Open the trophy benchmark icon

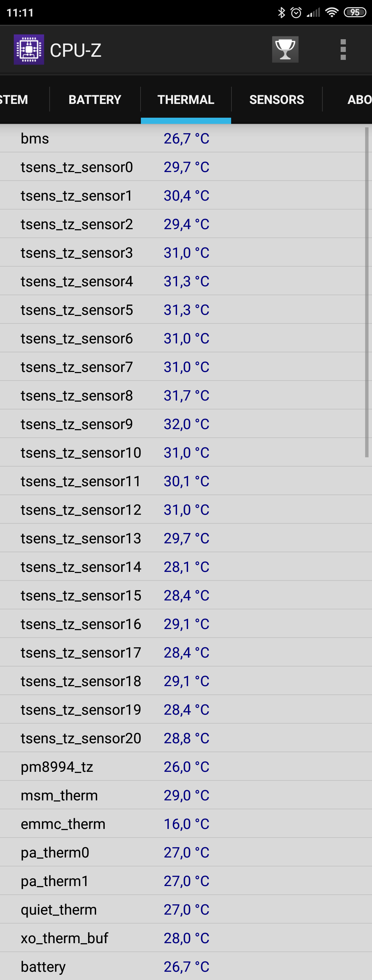tap(285, 50)
